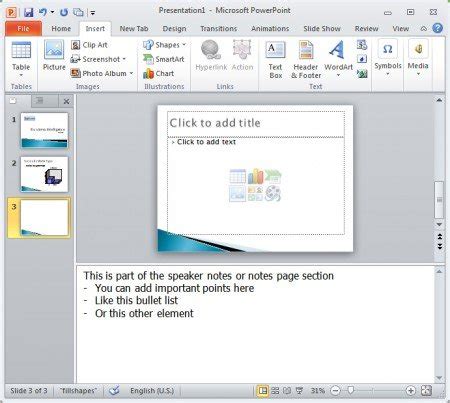The height and width of the screenshot is (403, 450).
Task: Click the 'fillshapes' theme name in status bar
Action: pos(78,390)
